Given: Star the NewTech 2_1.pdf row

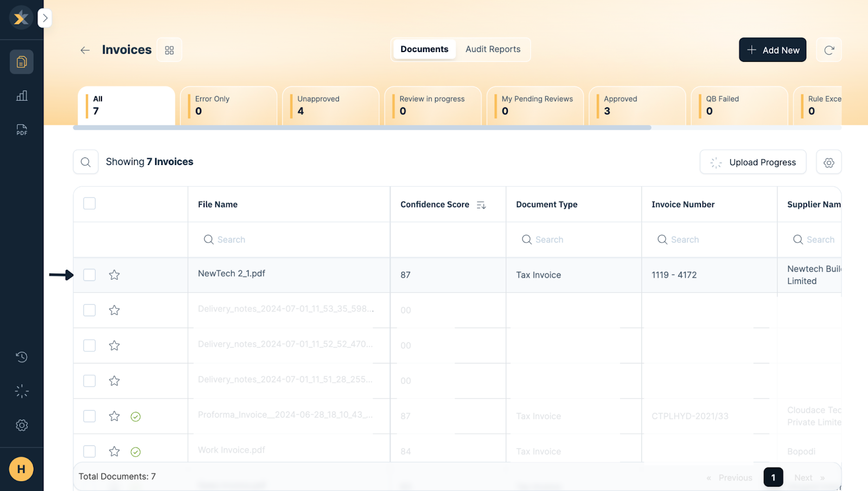Looking at the screenshot, I should 114,275.
